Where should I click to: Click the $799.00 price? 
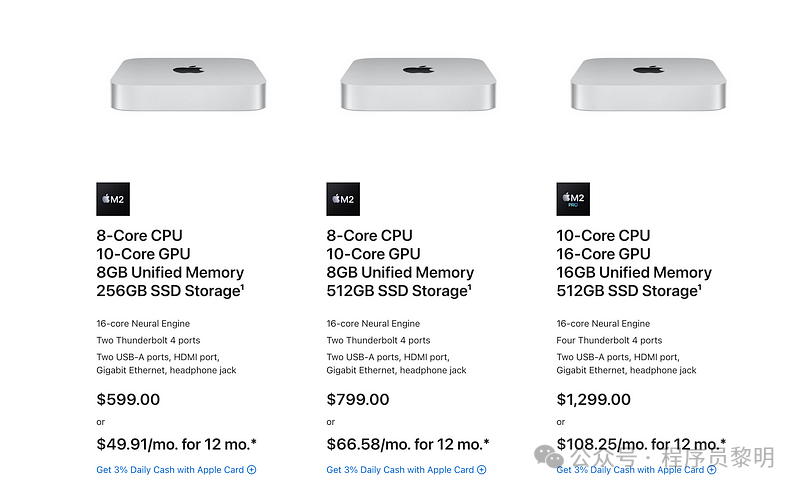[358, 399]
